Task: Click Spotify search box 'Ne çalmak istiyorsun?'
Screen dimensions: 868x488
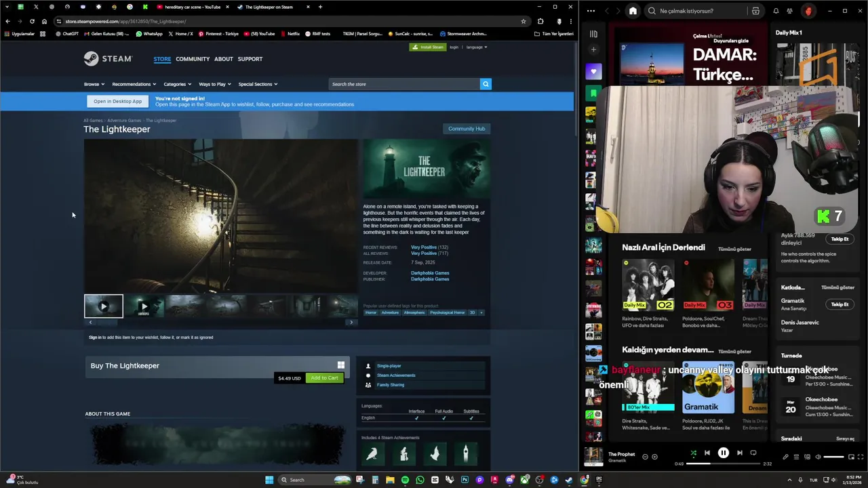Action: 694,11
